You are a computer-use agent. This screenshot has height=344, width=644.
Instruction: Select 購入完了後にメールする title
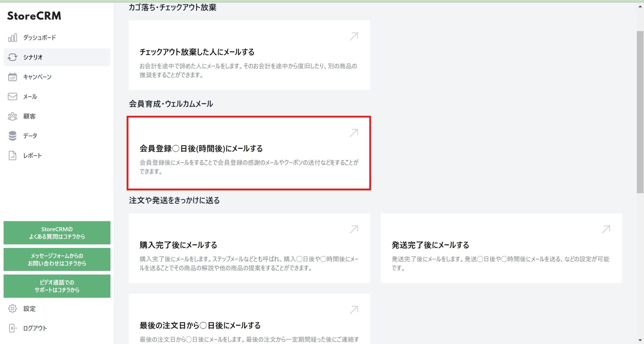tap(178, 245)
